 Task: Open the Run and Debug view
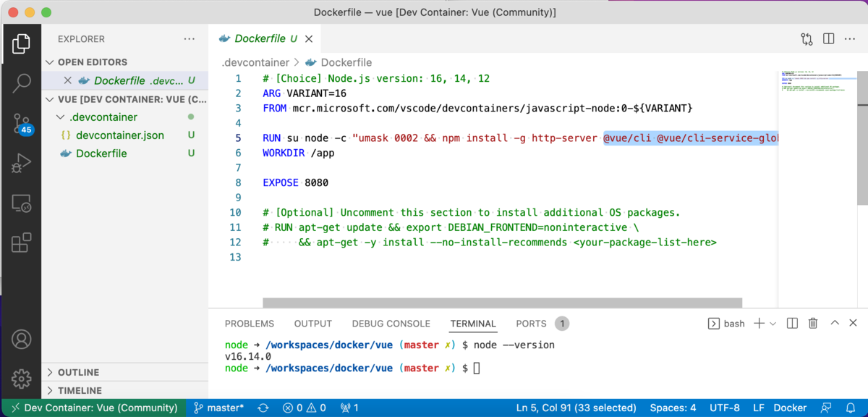click(22, 163)
